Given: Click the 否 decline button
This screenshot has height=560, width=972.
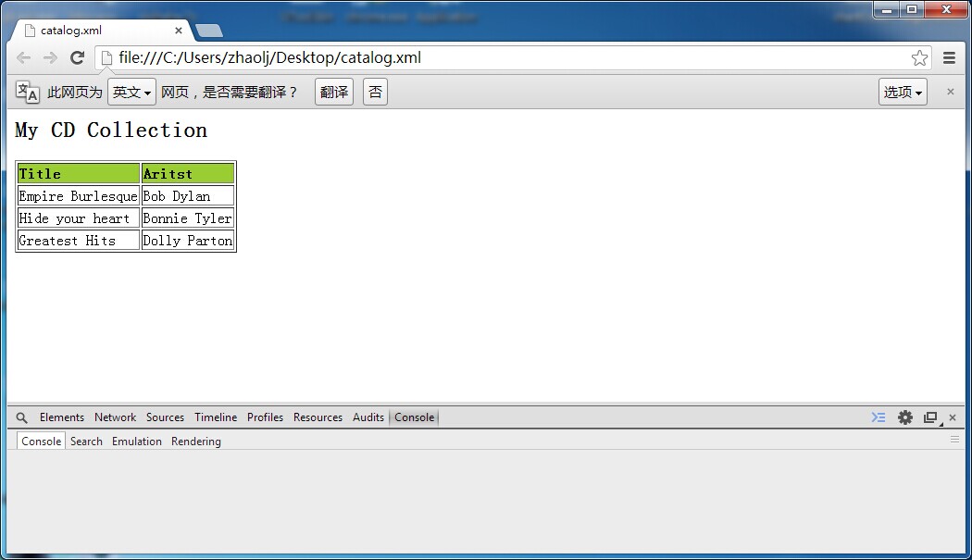Looking at the screenshot, I should 375,92.
